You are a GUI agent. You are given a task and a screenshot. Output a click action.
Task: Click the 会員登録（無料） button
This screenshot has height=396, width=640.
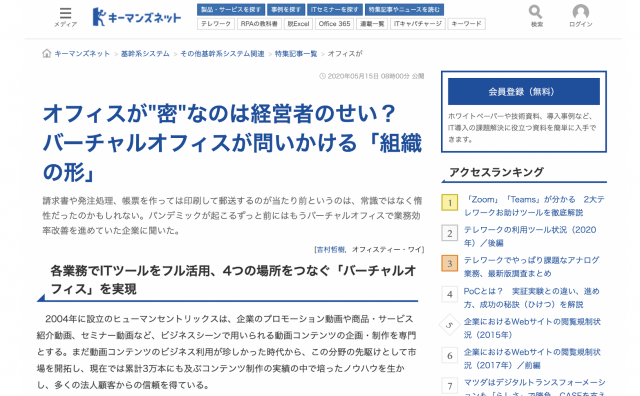(x=524, y=91)
